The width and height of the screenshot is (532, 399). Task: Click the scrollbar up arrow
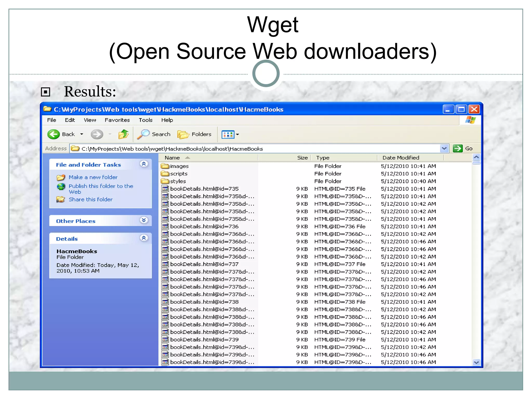[476, 157]
